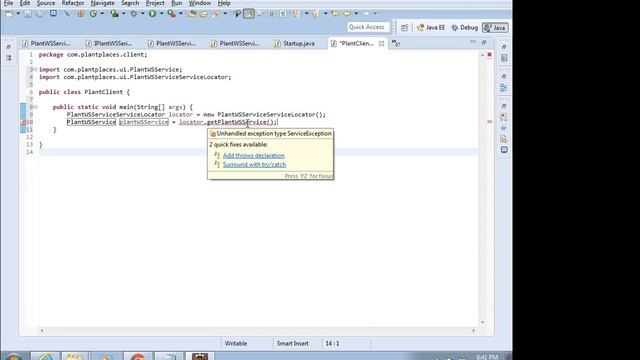
Task: Click the 'public class PlantClient {' code line
Action: point(84,92)
